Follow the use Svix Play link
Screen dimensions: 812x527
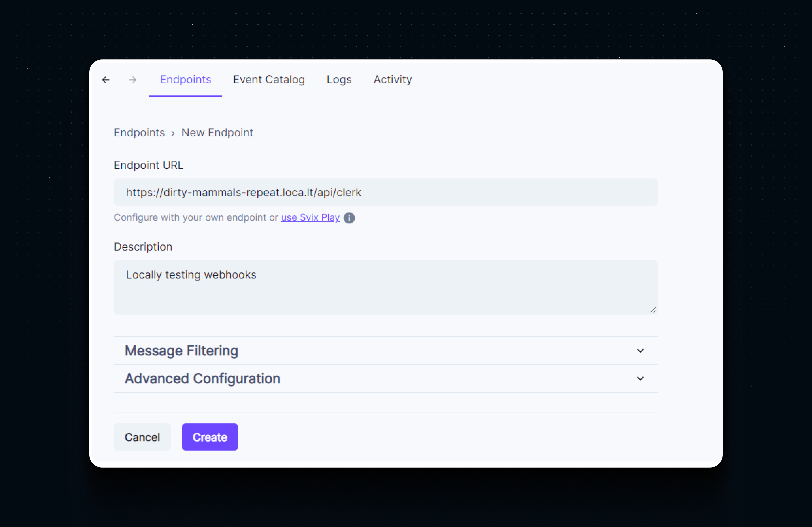pyautogui.click(x=310, y=217)
